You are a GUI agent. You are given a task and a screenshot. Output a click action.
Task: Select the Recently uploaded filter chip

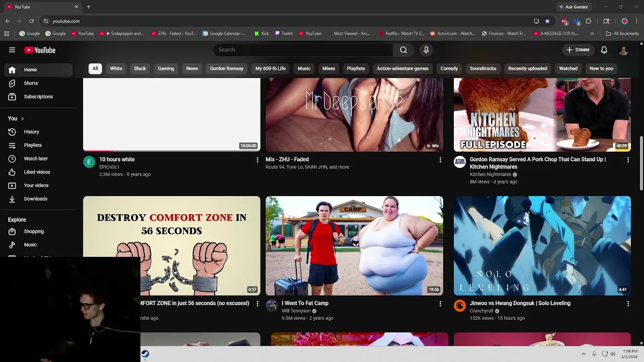(x=528, y=68)
